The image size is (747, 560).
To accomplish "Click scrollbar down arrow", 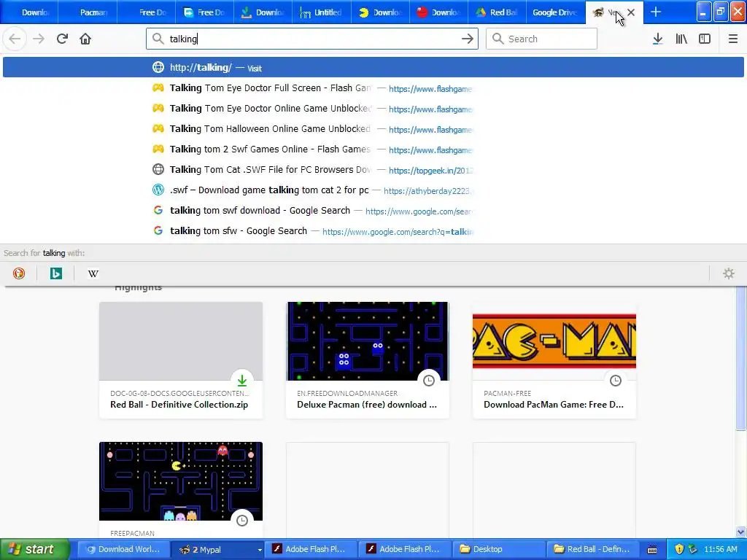I will 740,532.
